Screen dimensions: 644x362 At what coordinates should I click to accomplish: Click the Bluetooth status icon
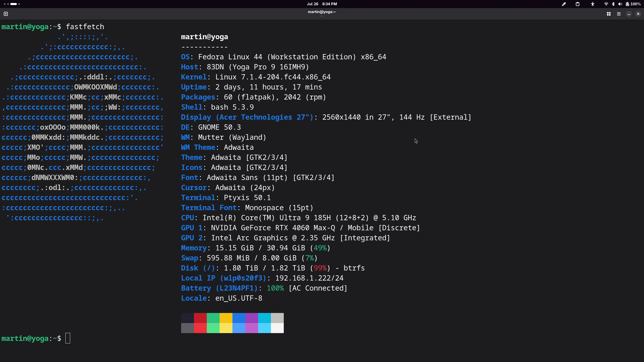point(613,4)
